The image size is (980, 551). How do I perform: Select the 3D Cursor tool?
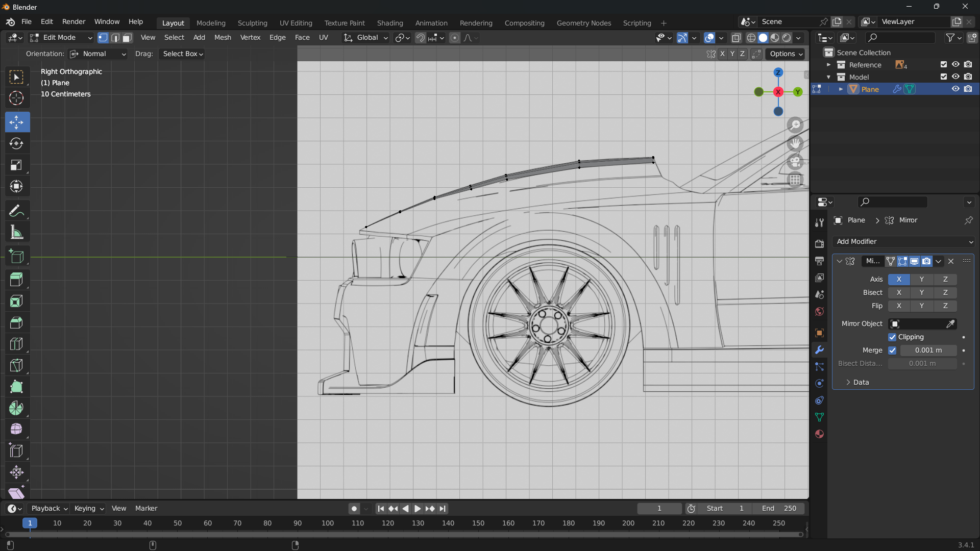[16, 98]
